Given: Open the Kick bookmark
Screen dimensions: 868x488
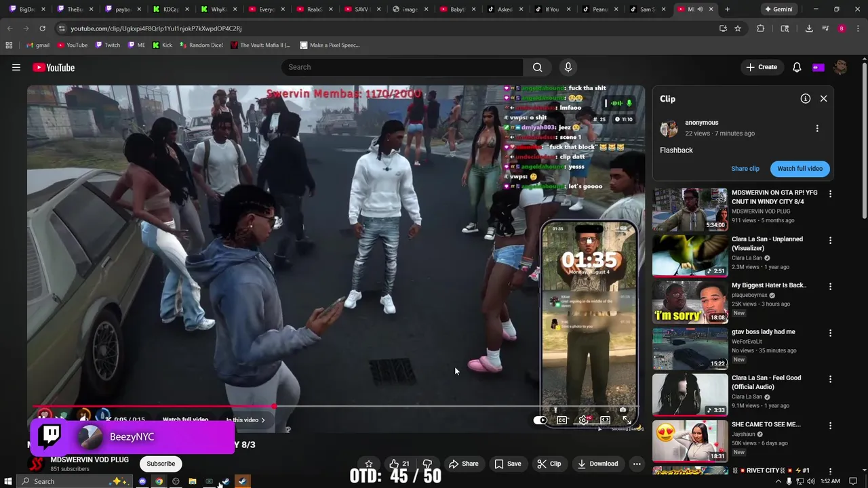Looking at the screenshot, I should 162,45.
